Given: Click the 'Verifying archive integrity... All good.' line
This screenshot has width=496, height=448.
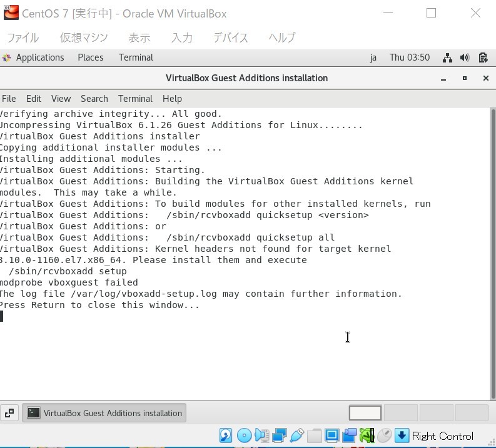Looking at the screenshot, I should click(111, 114).
